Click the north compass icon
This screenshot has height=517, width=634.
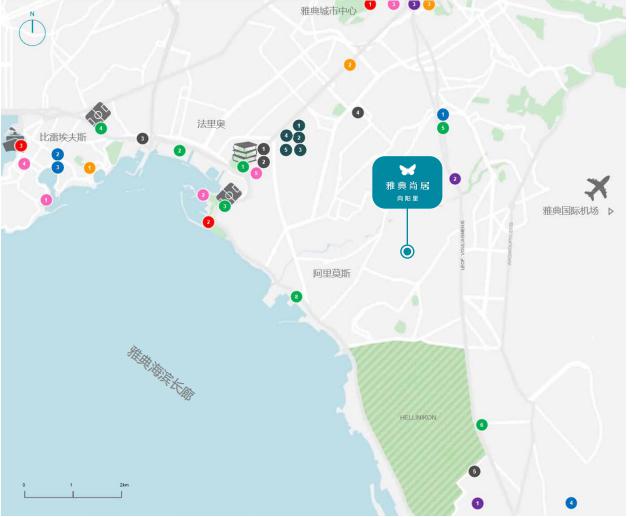32,31
